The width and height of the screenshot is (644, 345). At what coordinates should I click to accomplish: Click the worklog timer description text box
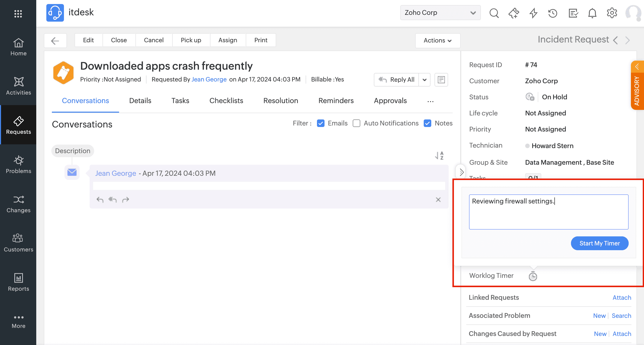coord(549,212)
